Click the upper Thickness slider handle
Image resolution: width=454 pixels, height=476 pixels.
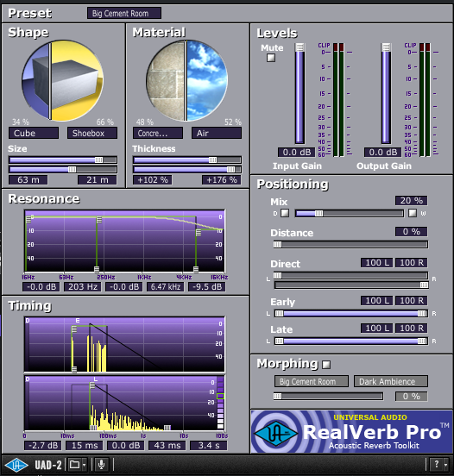tap(212, 160)
